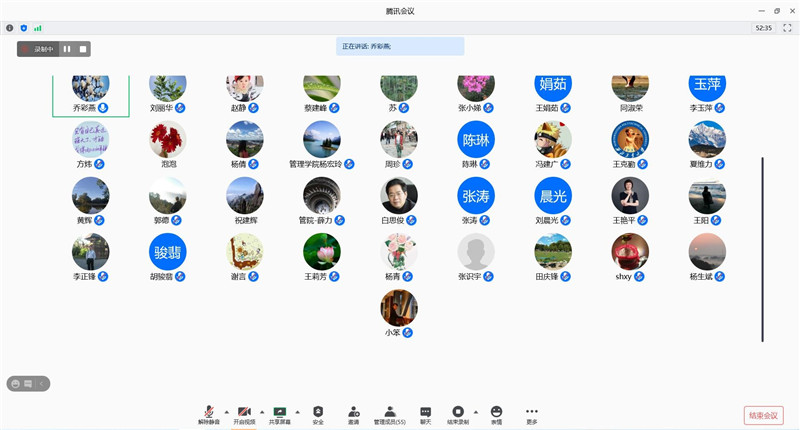
Task: Toggle full screen mode at top right
Action: coord(787,28)
